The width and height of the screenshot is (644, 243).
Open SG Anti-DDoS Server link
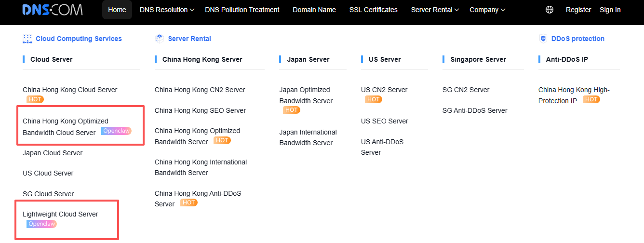(475, 110)
